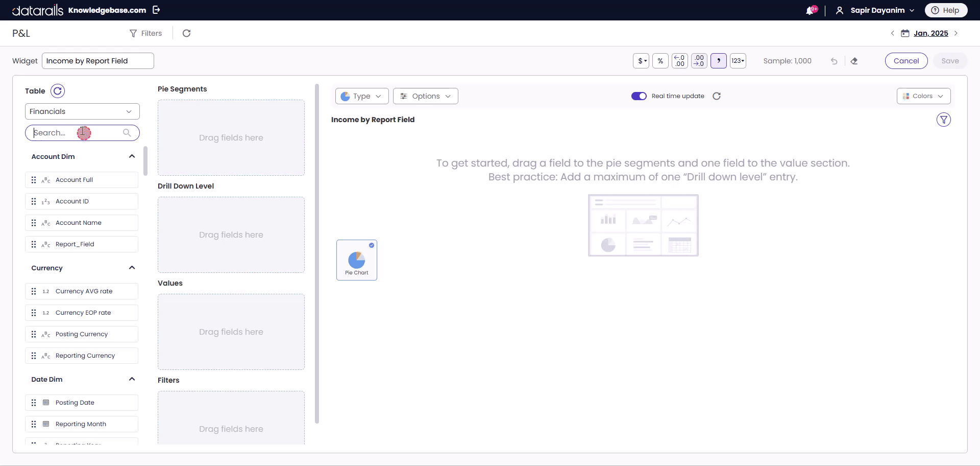Click the field list scrollbar
This screenshot has height=466, width=980.
tap(145, 161)
